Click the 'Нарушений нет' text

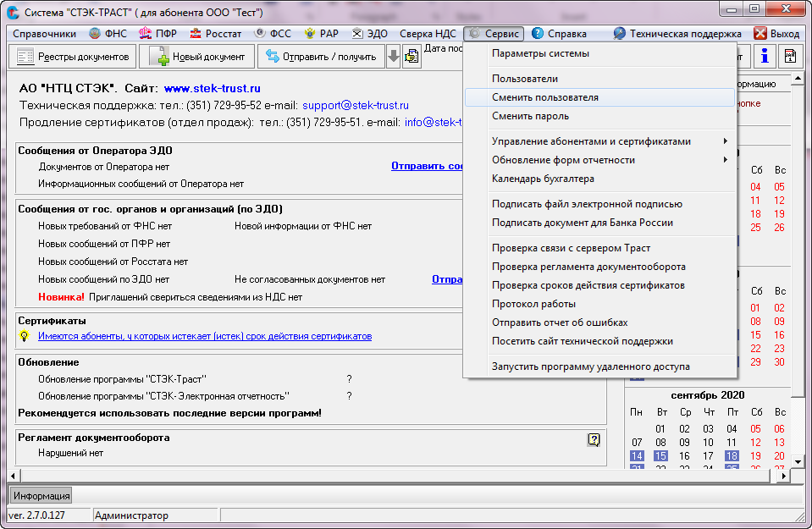click(x=71, y=453)
